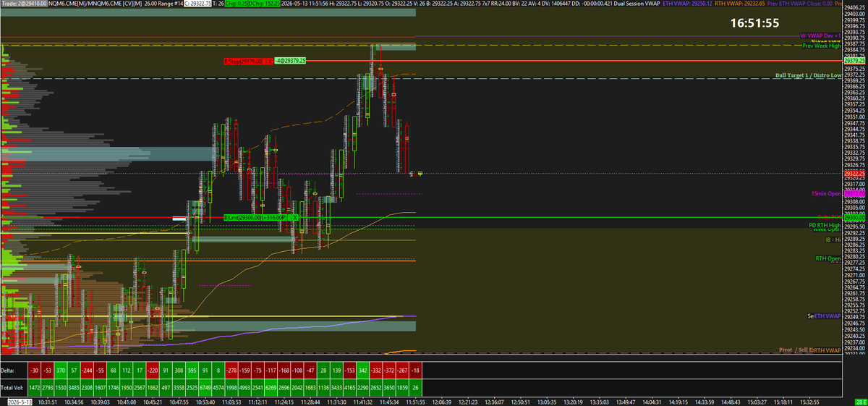868x406 pixels.
Task: Select the 'W-VWAP Dev +1' label
Action: coord(821,35)
